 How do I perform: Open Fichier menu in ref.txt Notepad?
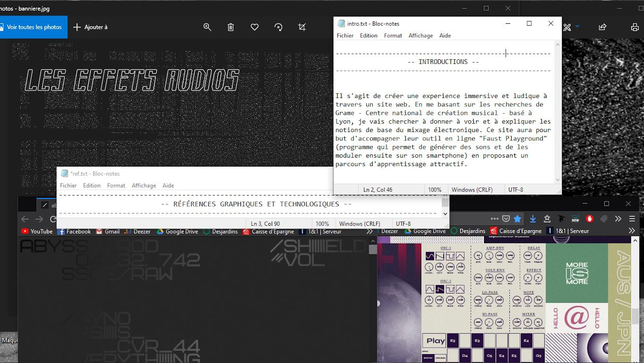(x=69, y=185)
